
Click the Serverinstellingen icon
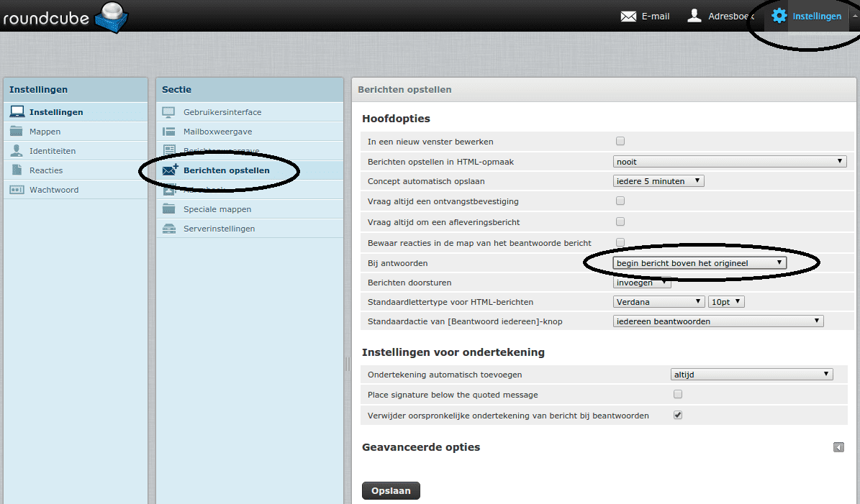pos(169,229)
